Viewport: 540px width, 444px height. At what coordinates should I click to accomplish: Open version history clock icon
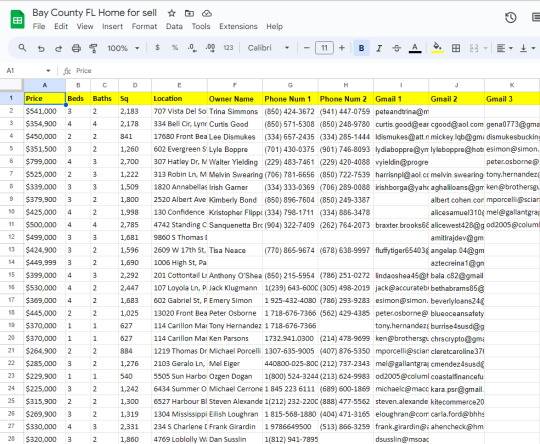(x=510, y=17)
